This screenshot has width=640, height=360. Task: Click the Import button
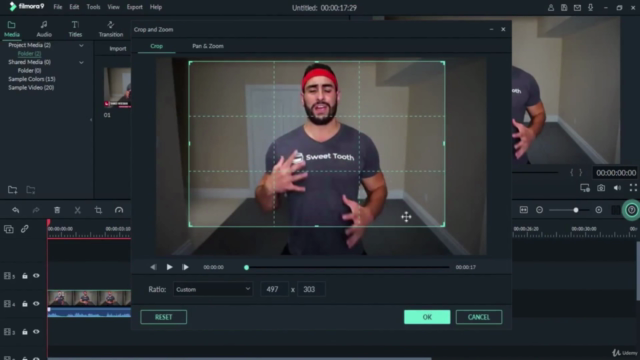118,49
